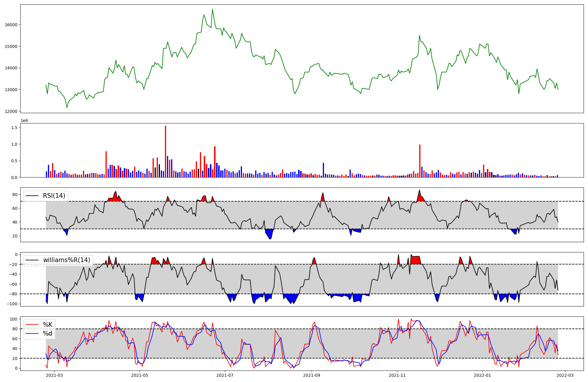This screenshot has width=588, height=382.
Task: Click the 2021-05 x-axis date label
Action: coord(140,375)
